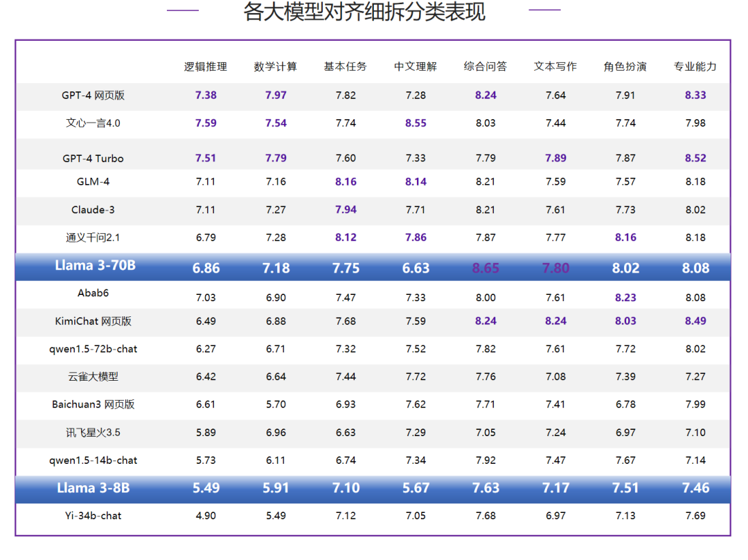Select GPT-4 网页版 数学计算 score 7.97
This screenshot has width=748, height=560.
tap(276, 96)
